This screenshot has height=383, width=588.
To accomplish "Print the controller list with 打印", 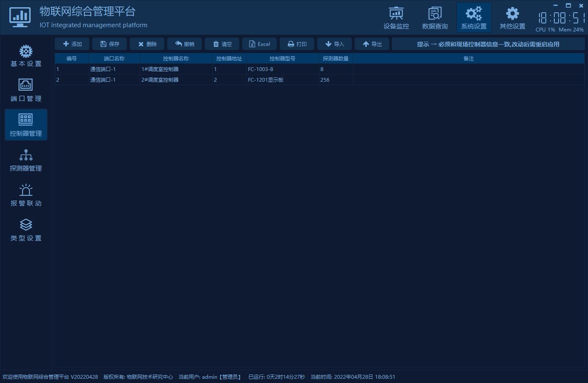I will click(297, 44).
